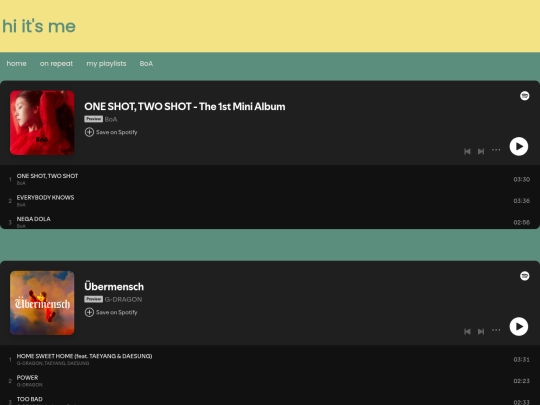
Task: Go to the home page
Action: [17, 64]
